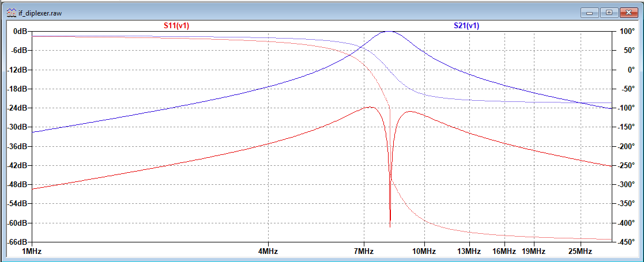The image size is (644, 262).
Task: Click the S21(v1) blue trace label
Action: coord(466,25)
